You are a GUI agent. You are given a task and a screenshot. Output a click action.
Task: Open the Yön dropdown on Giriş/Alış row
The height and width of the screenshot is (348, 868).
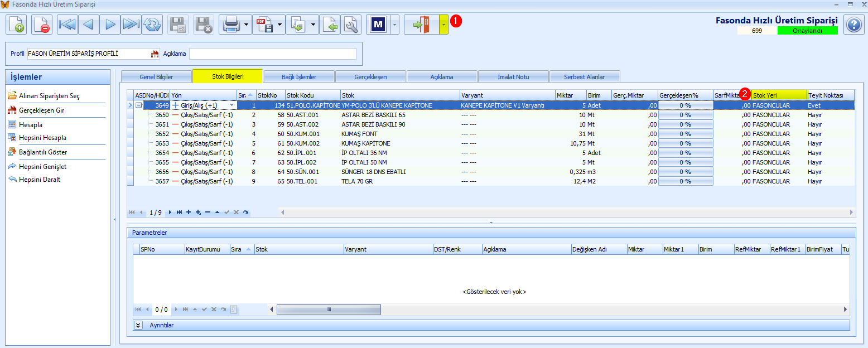(232, 105)
